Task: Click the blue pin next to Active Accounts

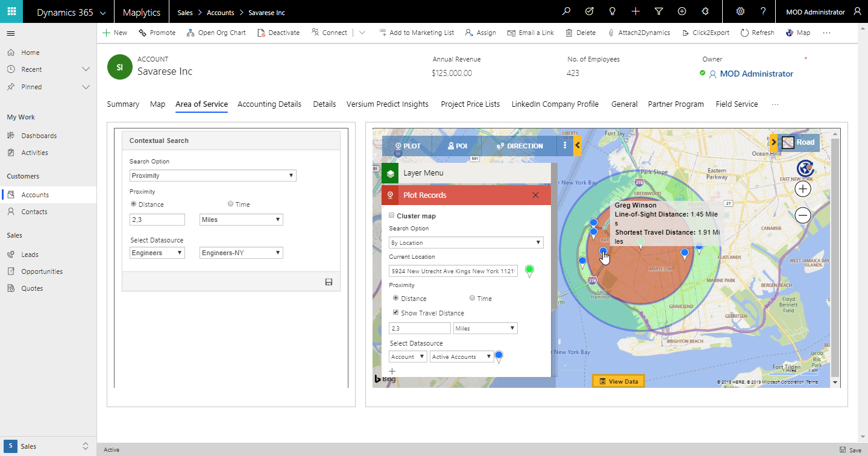Action: 499,357
